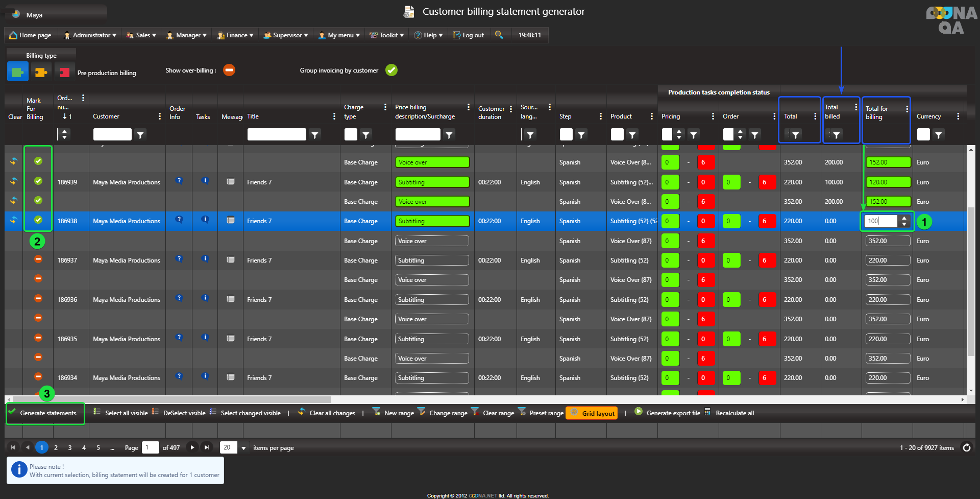Open messages icon for order 186936
The height and width of the screenshot is (499, 980).
tap(231, 299)
